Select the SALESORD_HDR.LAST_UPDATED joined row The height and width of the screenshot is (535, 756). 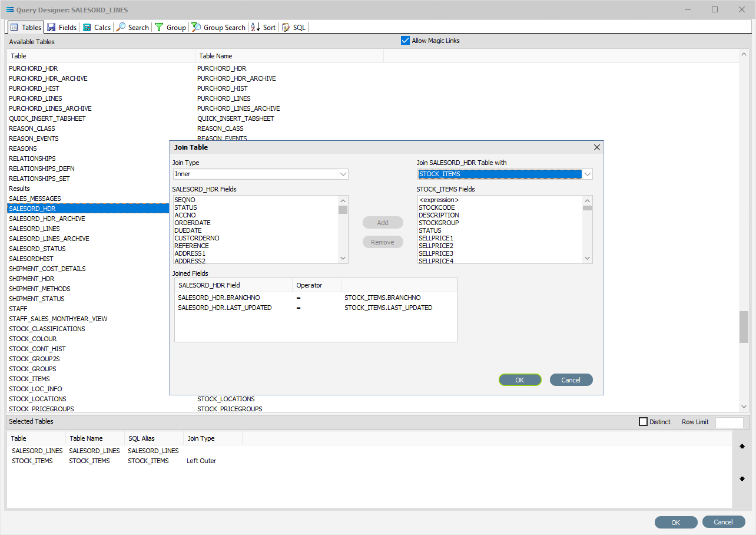tap(316, 308)
